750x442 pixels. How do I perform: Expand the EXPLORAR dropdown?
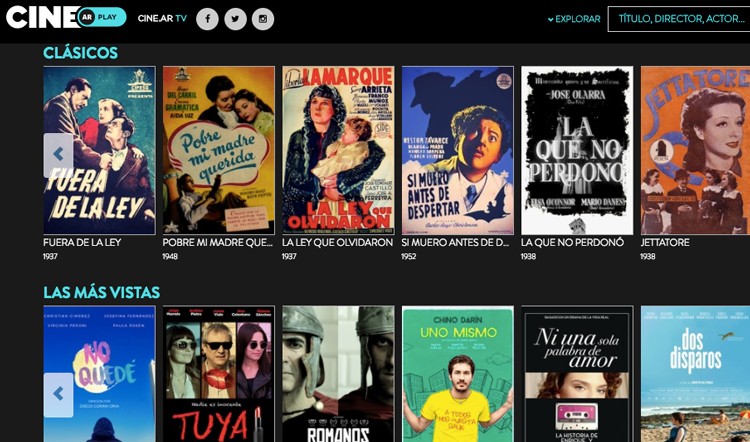574,19
